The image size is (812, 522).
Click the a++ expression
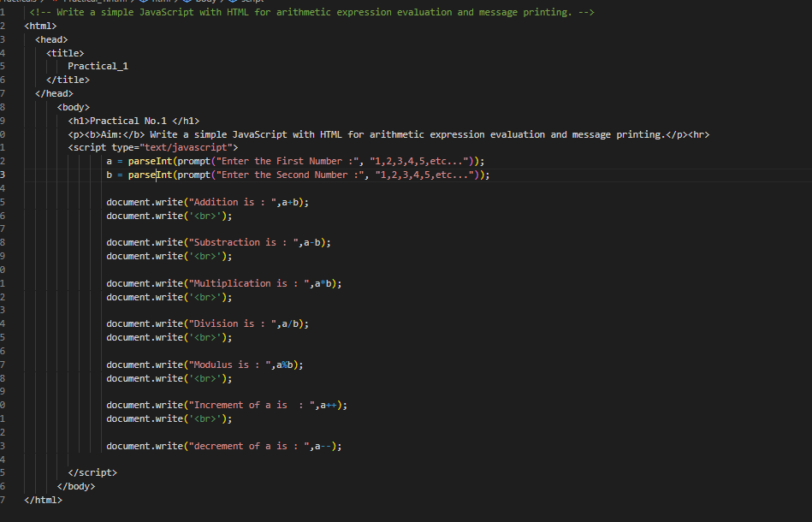[329, 405]
